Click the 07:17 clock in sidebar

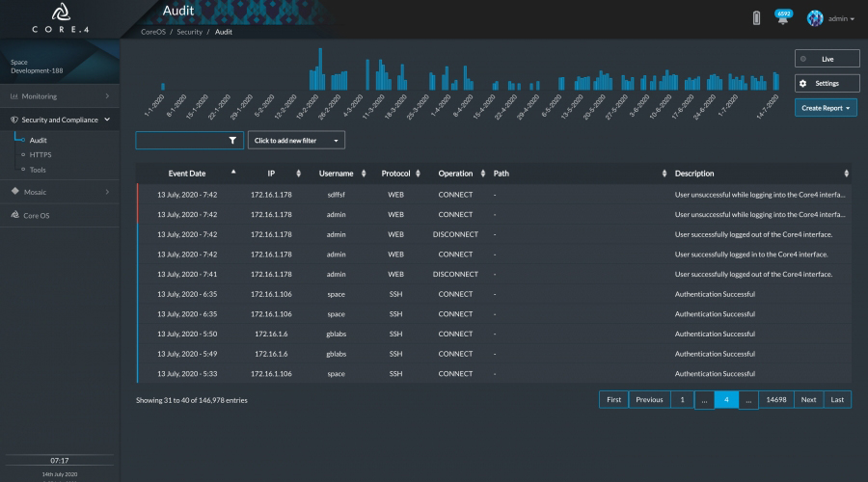pos(59,461)
